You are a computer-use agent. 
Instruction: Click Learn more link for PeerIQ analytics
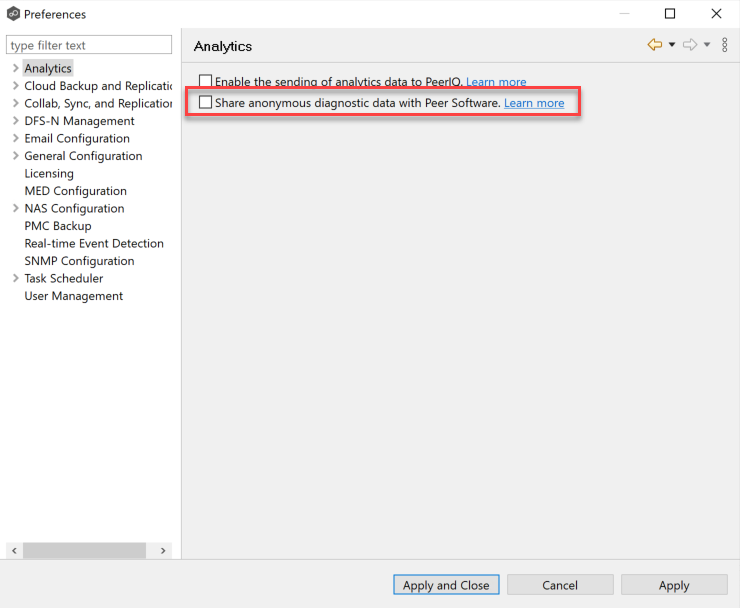coord(496,82)
